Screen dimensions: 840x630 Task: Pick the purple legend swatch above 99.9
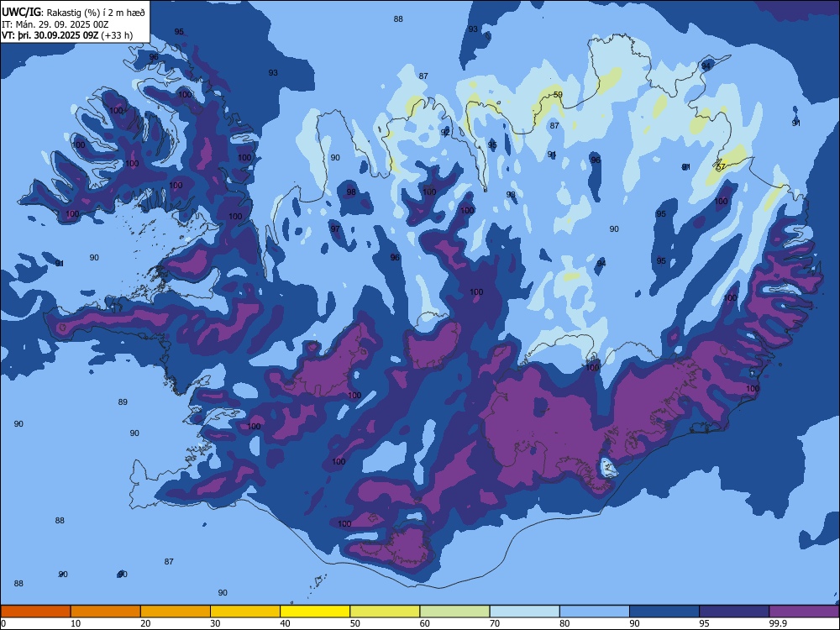804,612
